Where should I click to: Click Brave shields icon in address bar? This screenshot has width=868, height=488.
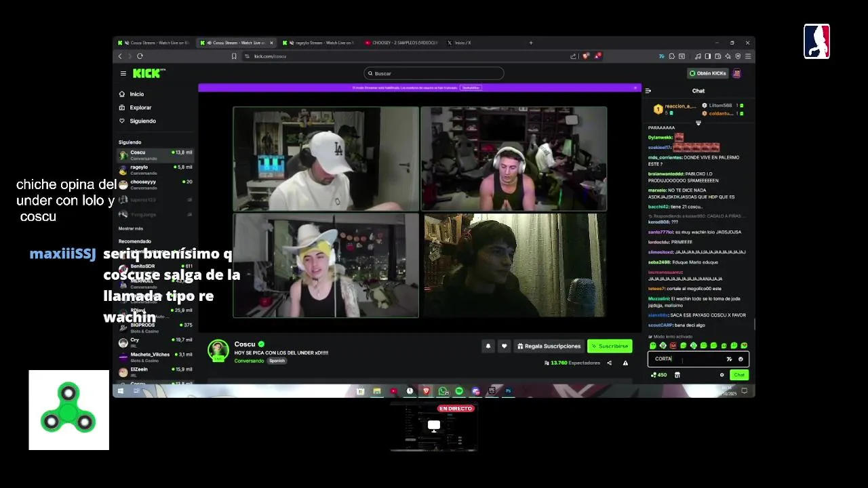[585, 56]
